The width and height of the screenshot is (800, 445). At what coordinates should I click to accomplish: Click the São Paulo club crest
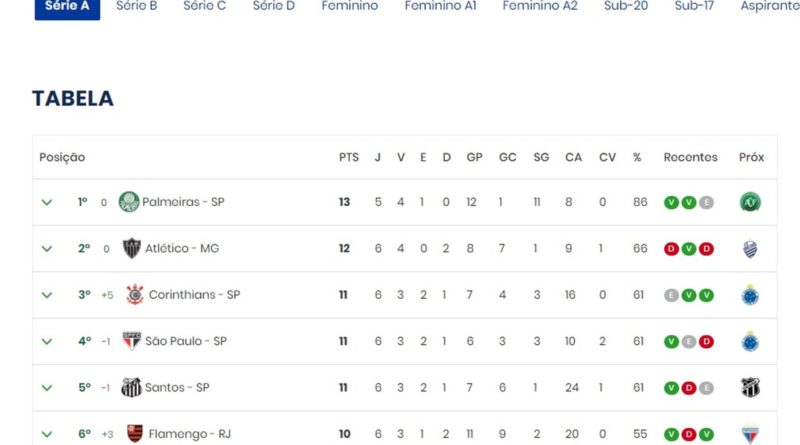[131, 341]
